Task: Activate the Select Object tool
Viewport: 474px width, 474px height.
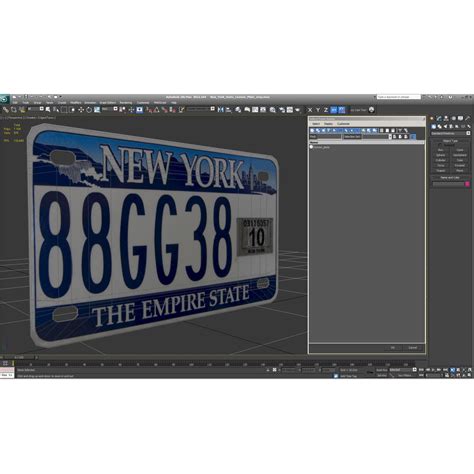Action: pyautogui.click(x=48, y=109)
